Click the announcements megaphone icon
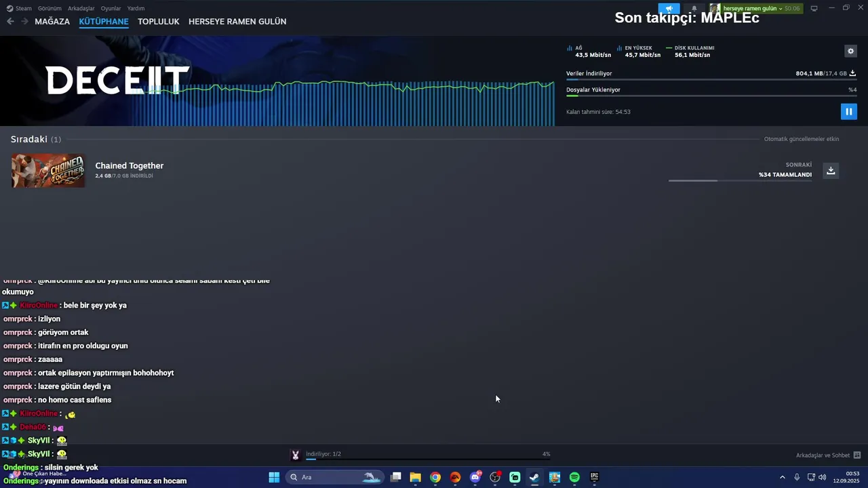868x488 pixels. pyautogui.click(x=669, y=9)
